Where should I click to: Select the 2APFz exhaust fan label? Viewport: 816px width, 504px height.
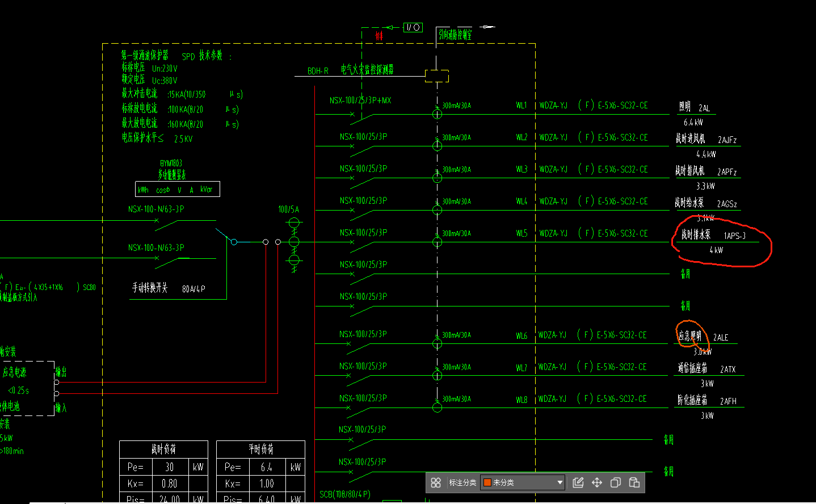pyautogui.click(x=727, y=171)
